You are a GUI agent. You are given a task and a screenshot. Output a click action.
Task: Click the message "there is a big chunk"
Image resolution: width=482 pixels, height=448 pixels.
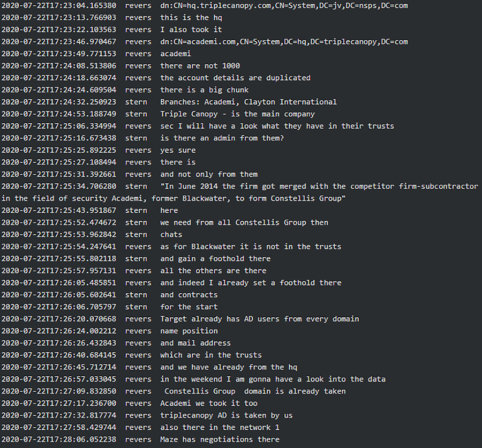204,90
